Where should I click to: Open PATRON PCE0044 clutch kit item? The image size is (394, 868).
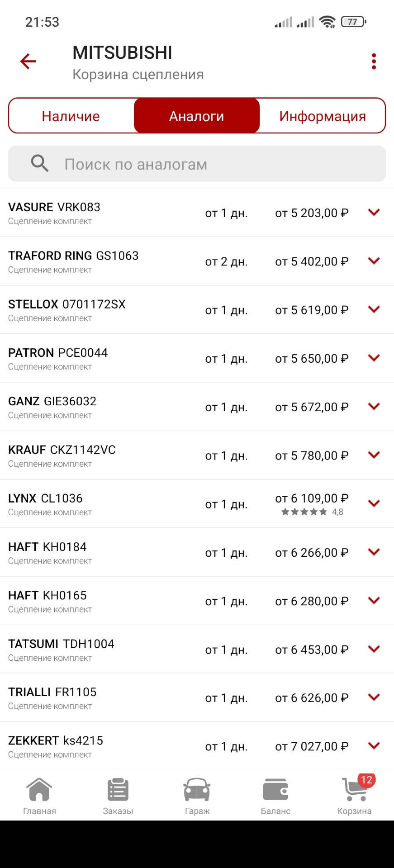(58, 358)
